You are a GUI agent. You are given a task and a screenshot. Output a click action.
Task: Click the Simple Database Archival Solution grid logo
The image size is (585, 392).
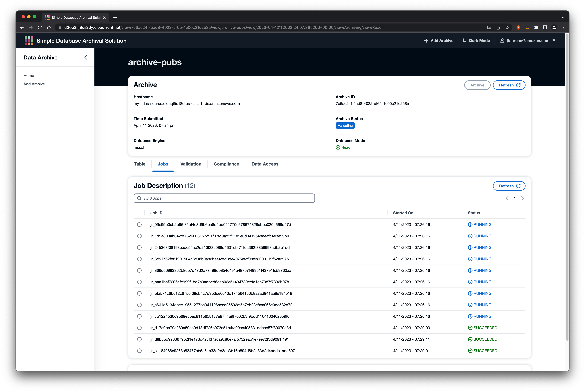click(x=29, y=40)
